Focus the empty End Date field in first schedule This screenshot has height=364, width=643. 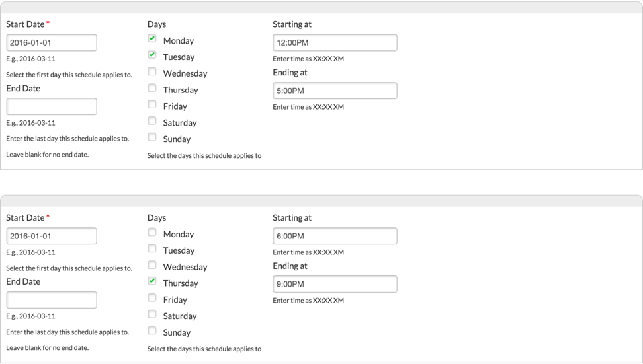pyautogui.click(x=52, y=106)
